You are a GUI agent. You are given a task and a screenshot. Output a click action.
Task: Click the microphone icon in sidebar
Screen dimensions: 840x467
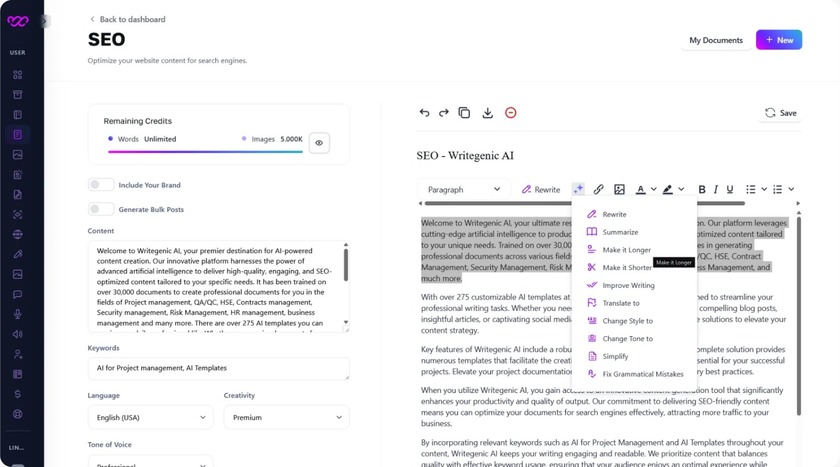tap(18, 314)
